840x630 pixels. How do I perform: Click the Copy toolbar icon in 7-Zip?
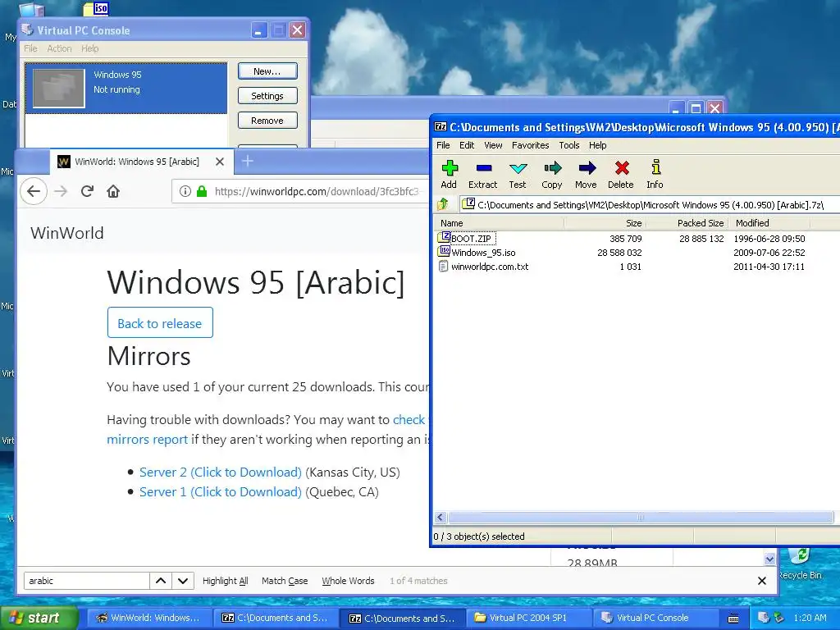pos(552,175)
